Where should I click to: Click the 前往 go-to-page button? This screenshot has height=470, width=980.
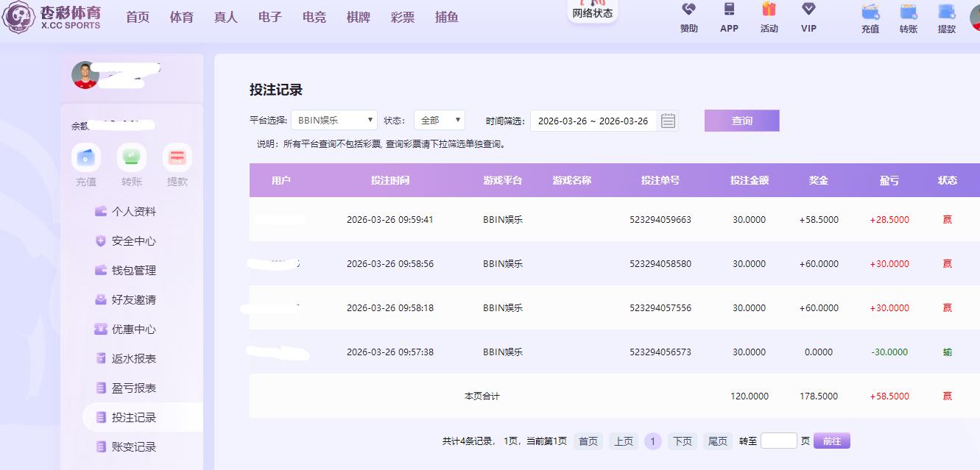tap(832, 441)
